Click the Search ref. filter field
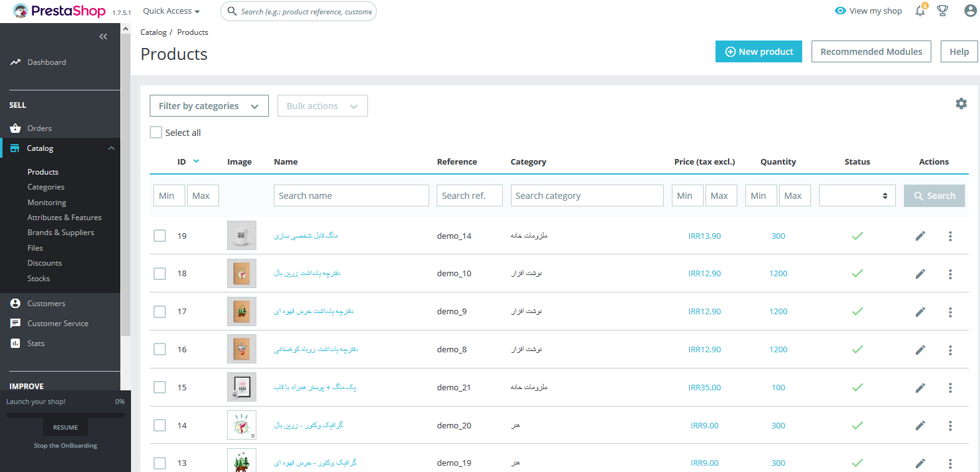 [470, 196]
